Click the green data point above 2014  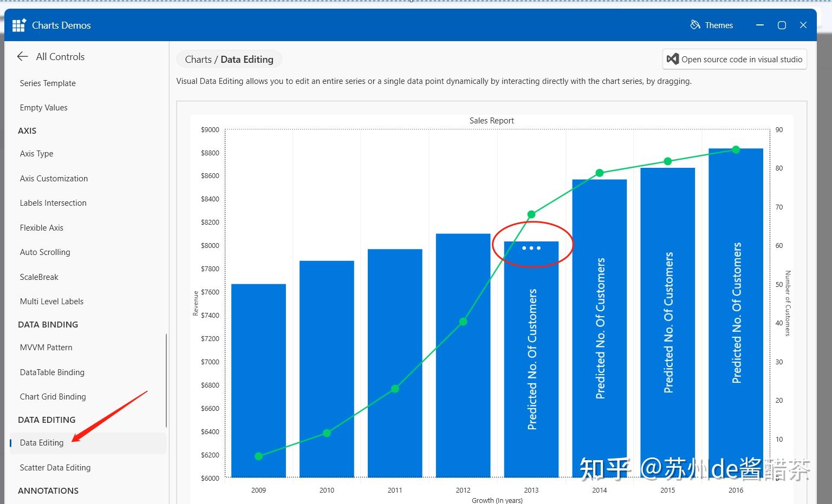pyautogui.click(x=600, y=173)
